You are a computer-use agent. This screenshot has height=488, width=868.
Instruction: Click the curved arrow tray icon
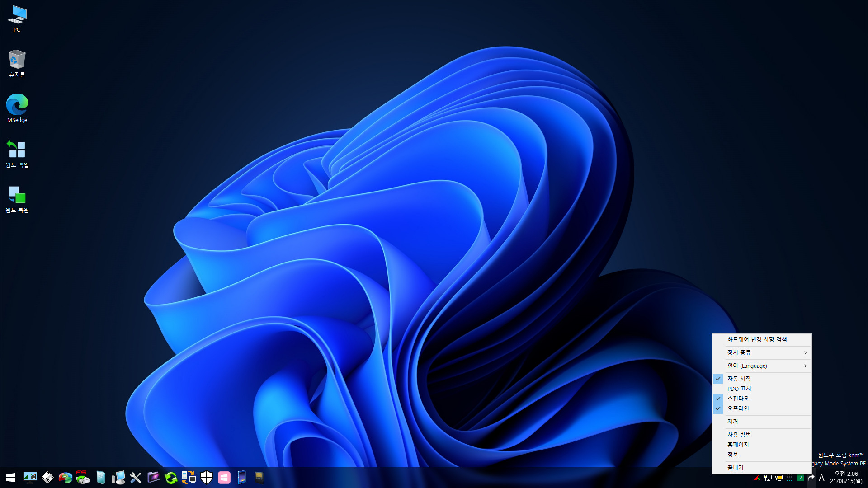click(811, 478)
